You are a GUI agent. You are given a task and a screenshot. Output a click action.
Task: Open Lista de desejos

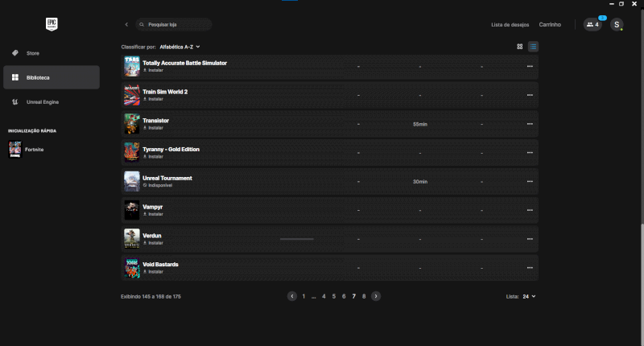(x=510, y=25)
